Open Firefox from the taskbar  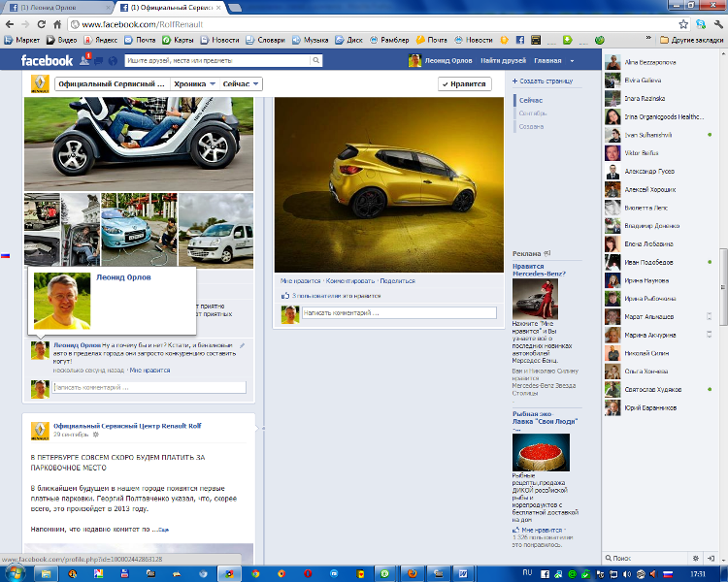click(412, 573)
